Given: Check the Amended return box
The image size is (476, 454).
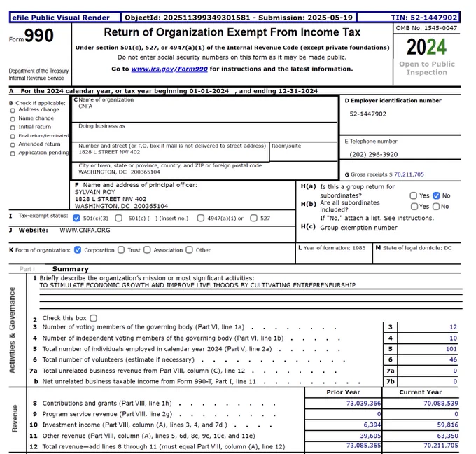Looking at the screenshot, I should tap(13, 145).
